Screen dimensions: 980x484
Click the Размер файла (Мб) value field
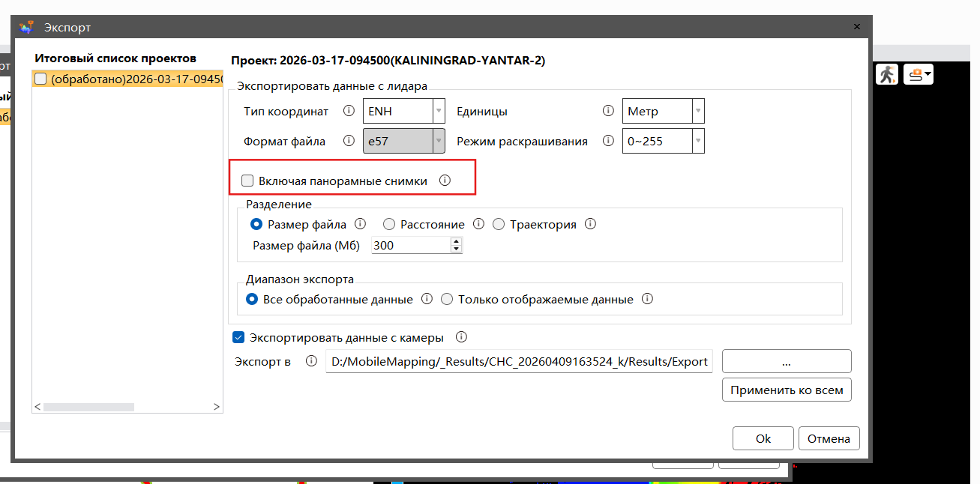click(411, 245)
